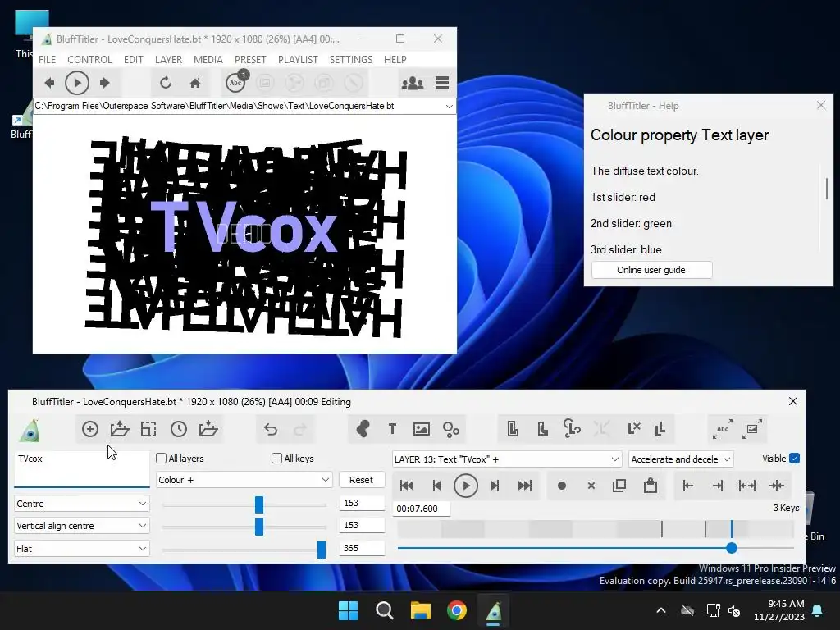
Task: Open the Accelerate and decelerate dropdown
Action: click(x=681, y=459)
